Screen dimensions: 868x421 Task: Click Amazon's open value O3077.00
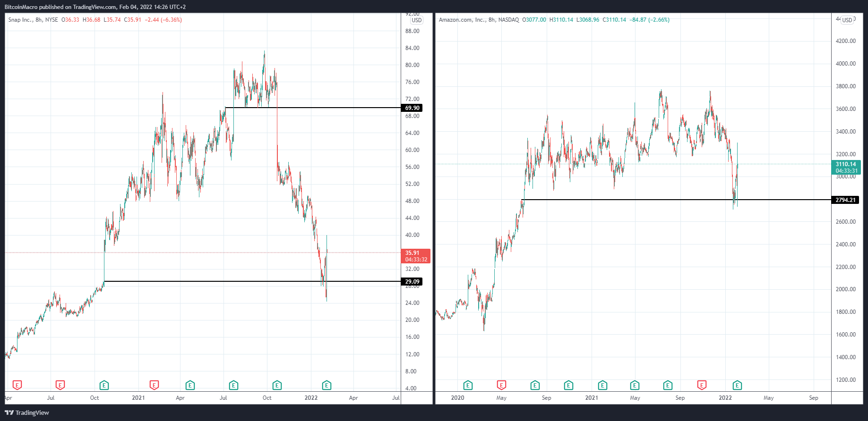[x=534, y=20]
